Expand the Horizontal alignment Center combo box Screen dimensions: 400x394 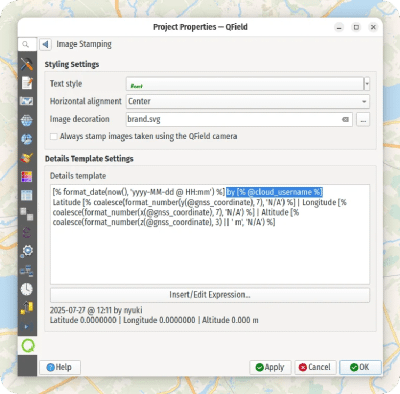click(x=248, y=101)
